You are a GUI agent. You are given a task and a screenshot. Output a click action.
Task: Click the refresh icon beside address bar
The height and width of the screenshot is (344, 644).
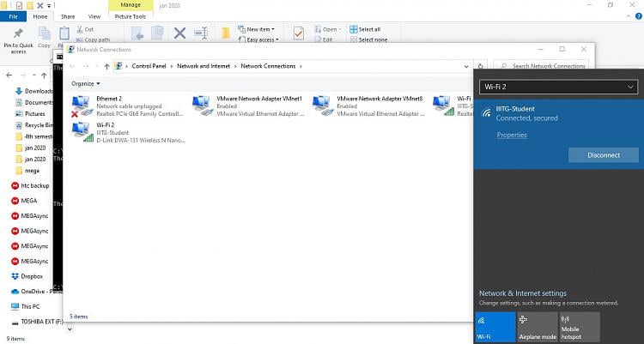click(x=479, y=66)
